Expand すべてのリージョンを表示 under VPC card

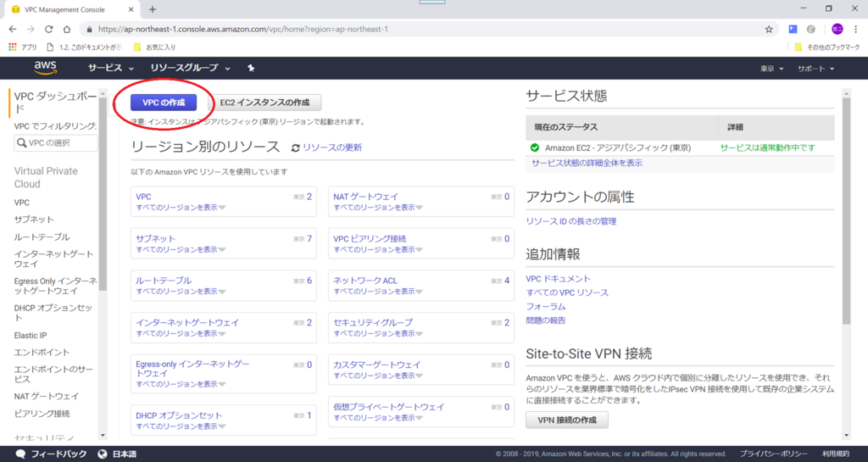181,208
